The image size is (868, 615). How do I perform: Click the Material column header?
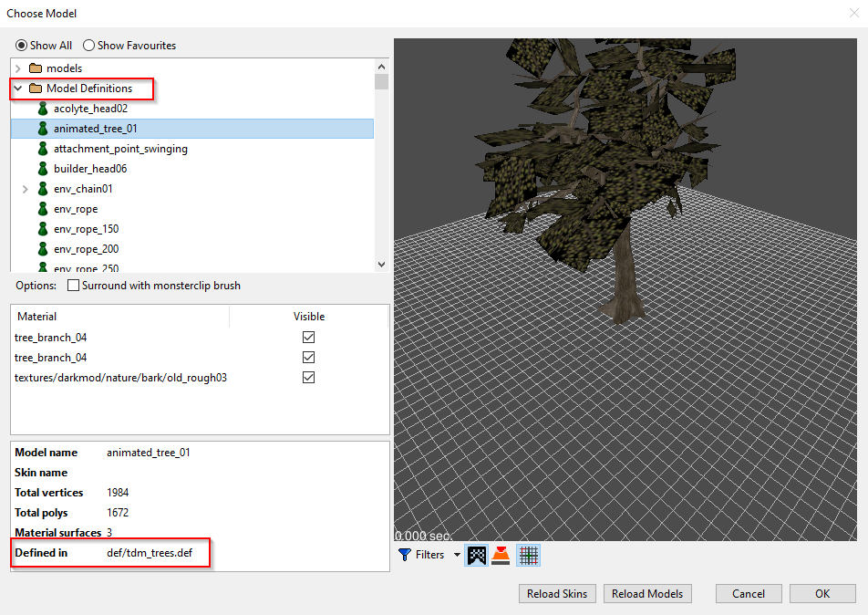120,317
